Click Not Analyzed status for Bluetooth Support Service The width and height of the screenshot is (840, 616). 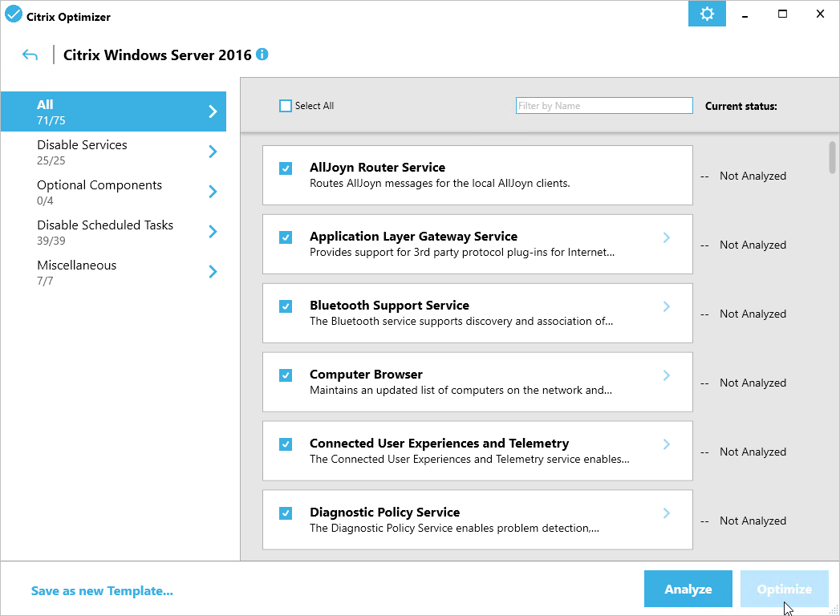pos(753,314)
